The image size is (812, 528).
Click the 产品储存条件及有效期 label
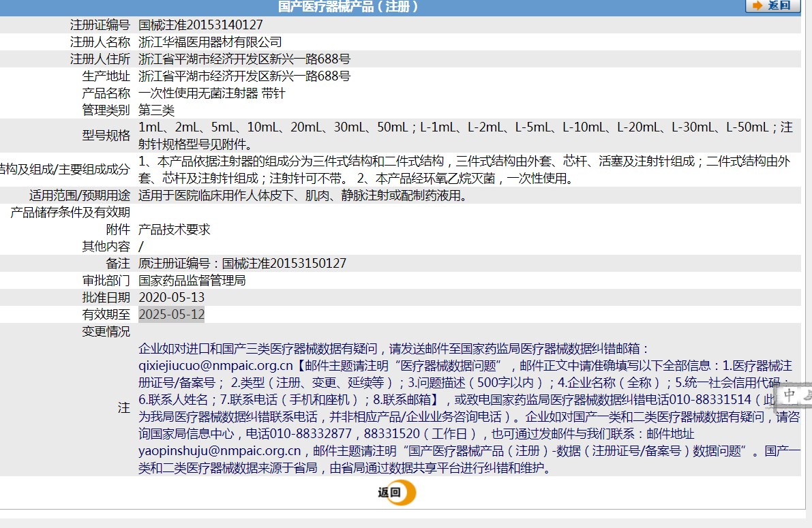pos(70,213)
